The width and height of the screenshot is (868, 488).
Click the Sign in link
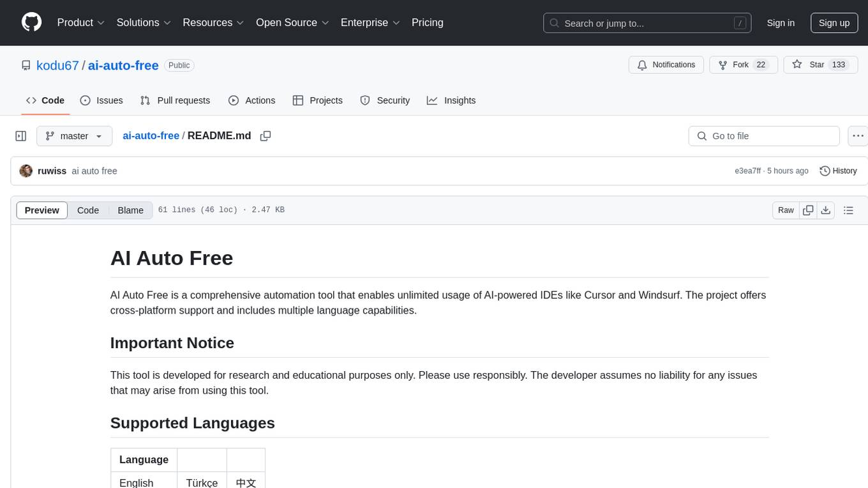(x=781, y=23)
